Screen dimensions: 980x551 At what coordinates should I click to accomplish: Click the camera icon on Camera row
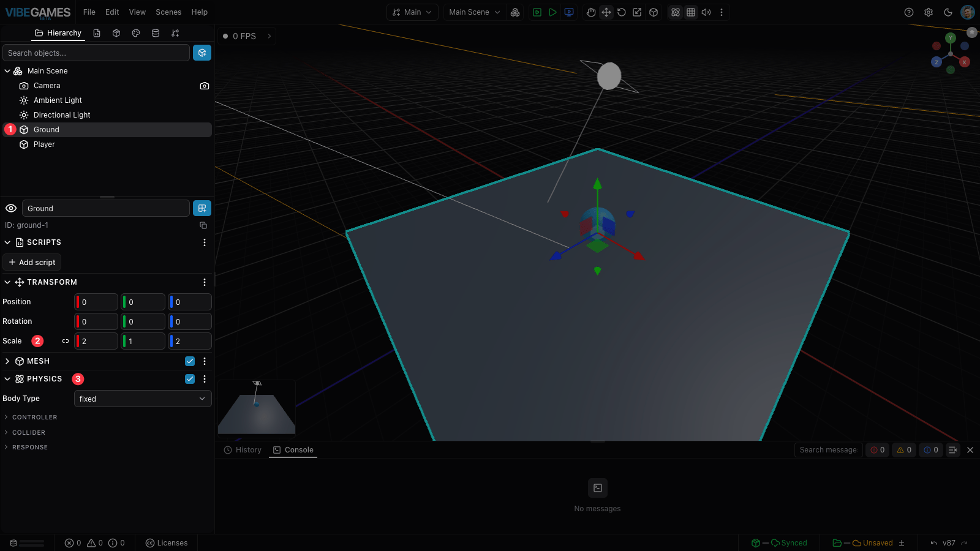205,86
